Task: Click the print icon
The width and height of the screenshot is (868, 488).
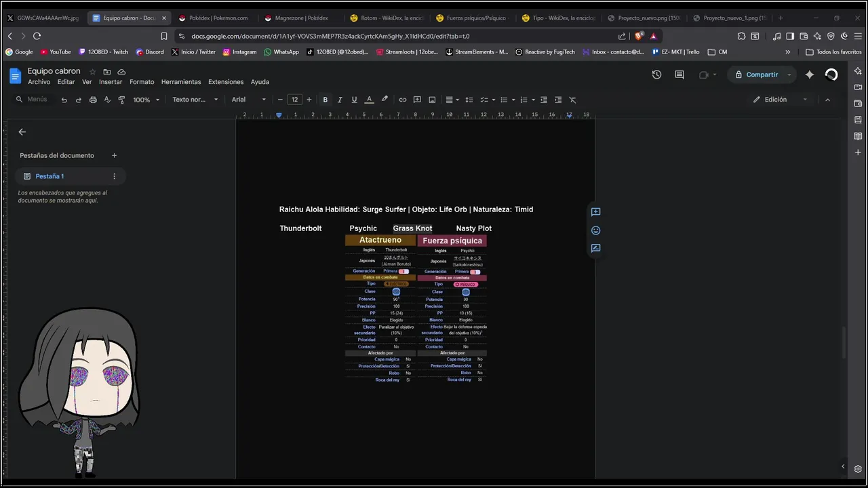Action: pyautogui.click(x=93, y=100)
